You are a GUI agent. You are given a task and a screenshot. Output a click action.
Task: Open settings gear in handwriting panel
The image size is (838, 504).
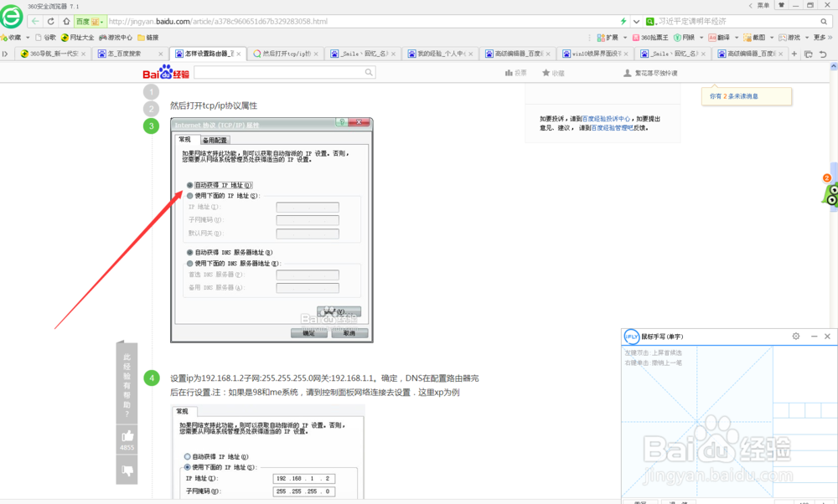(795, 336)
